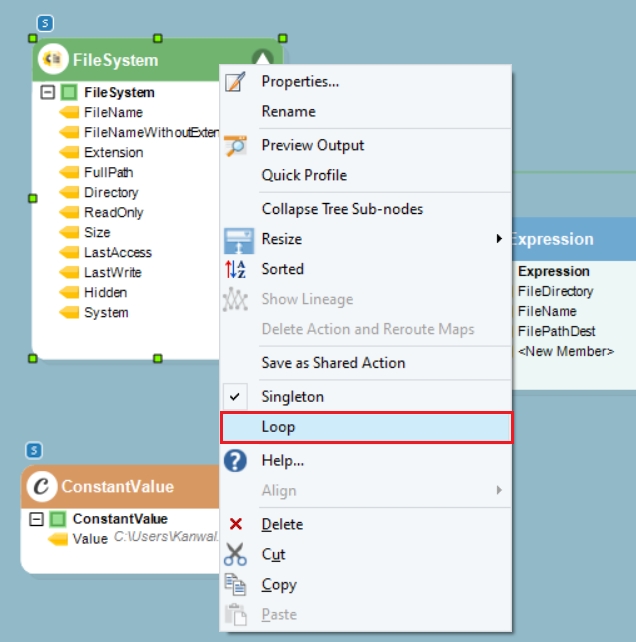Click Quick Profile in the menu
636x642 pixels.
tap(366, 175)
